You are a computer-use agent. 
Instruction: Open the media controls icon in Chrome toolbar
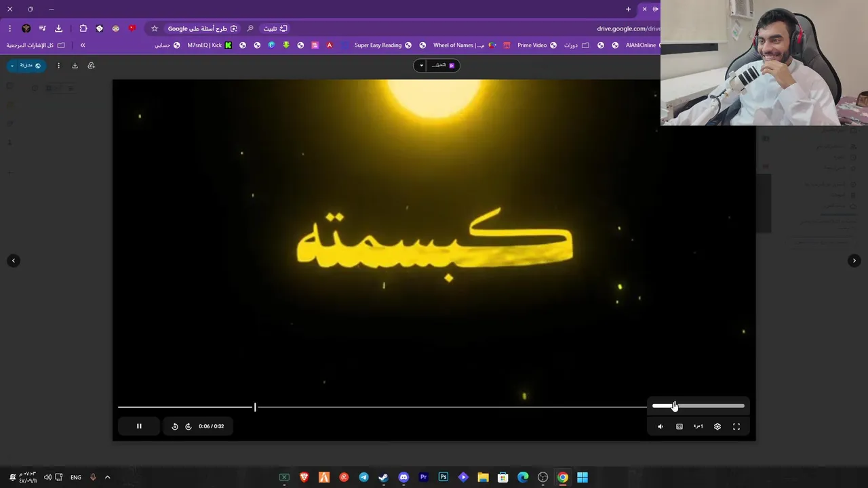coord(42,28)
